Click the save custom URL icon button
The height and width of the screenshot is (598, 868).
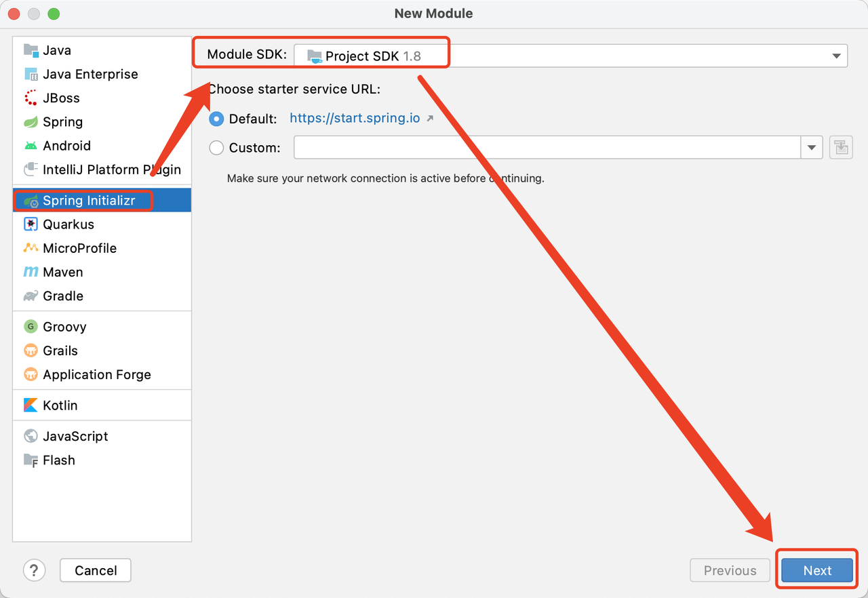pyautogui.click(x=841, y=147)
